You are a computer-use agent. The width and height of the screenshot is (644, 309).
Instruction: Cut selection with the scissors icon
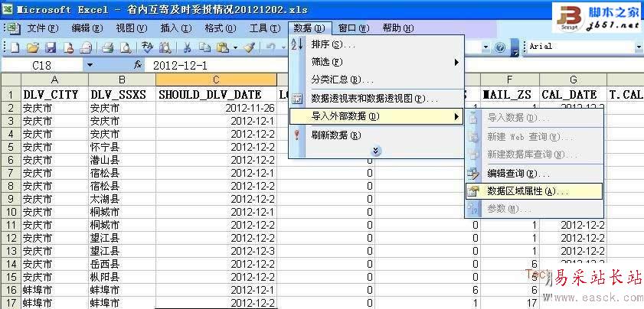tap(188, 47)
